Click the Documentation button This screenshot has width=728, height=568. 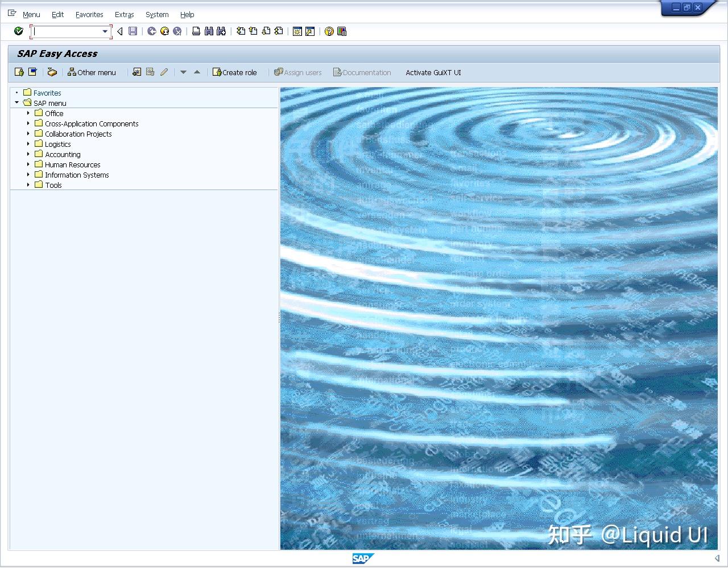pos(362,72)
